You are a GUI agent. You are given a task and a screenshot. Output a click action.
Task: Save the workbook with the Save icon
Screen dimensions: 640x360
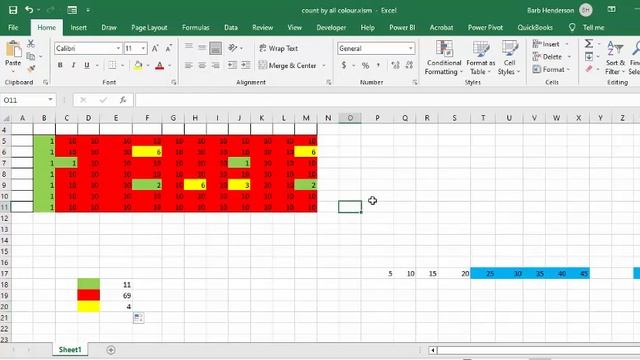[13, 10]
